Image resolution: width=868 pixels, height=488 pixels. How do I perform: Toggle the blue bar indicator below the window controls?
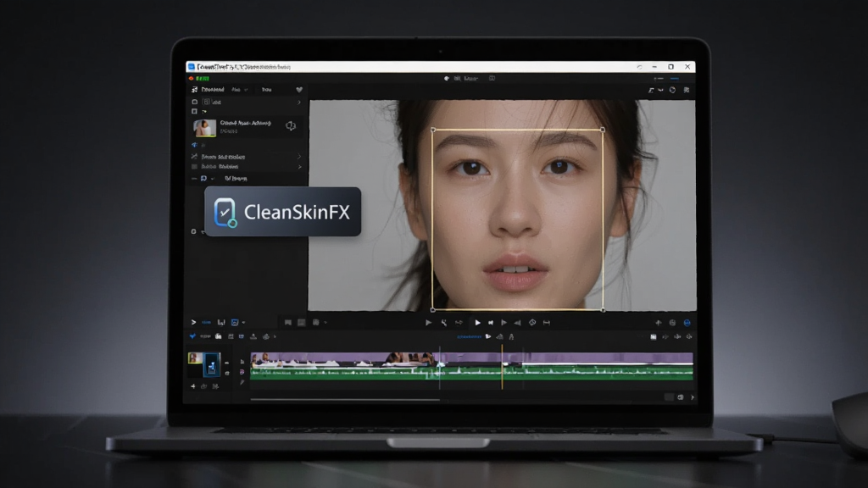click(x=674, y=79)
